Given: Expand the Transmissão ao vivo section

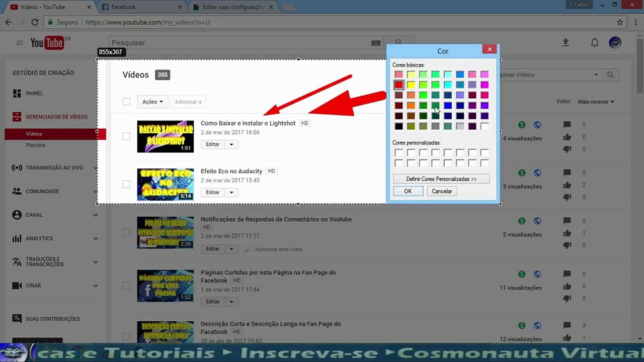Looking at the screenshot, I should point(96,167).
